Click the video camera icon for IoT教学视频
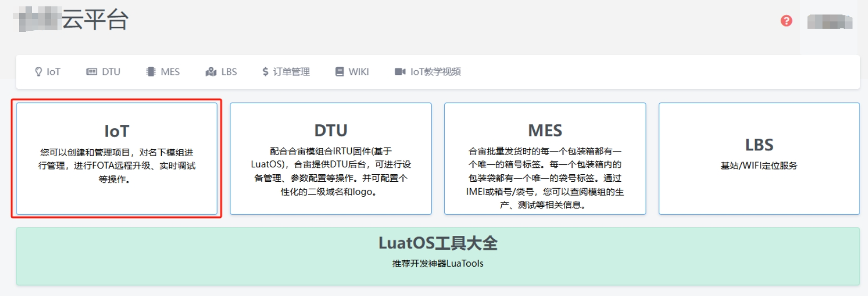 pos(400,72)
